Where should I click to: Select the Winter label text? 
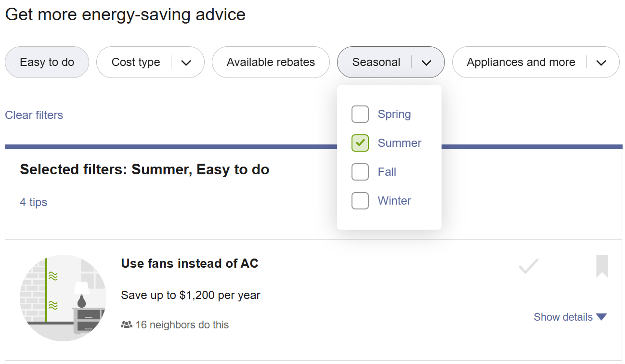point(394,201)
